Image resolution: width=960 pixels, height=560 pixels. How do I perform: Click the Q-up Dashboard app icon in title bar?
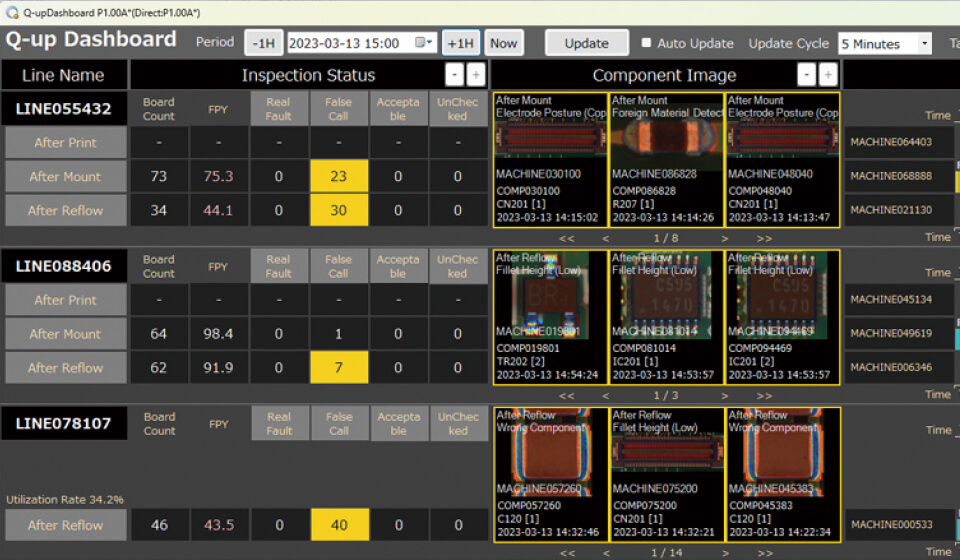[x=12, y=12]
